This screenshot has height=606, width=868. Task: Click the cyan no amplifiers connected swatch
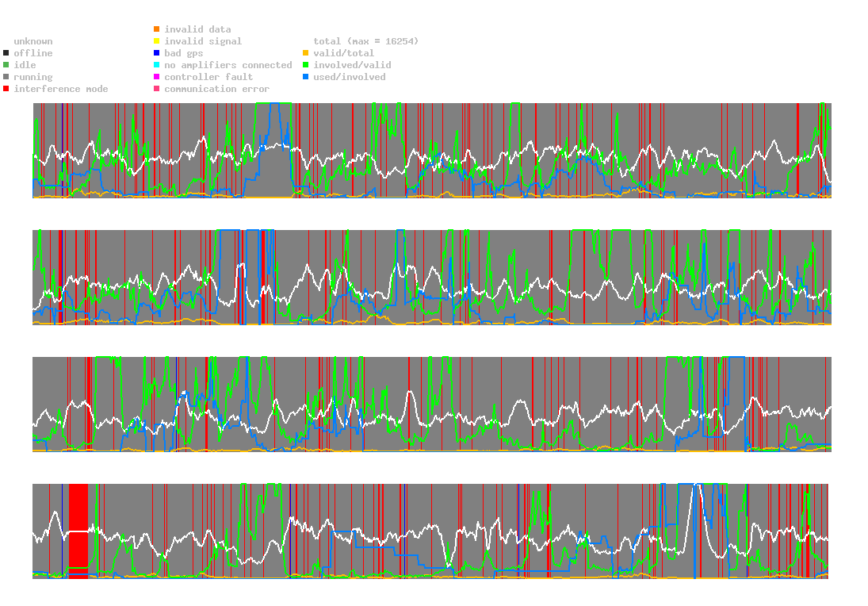(157, 65)
